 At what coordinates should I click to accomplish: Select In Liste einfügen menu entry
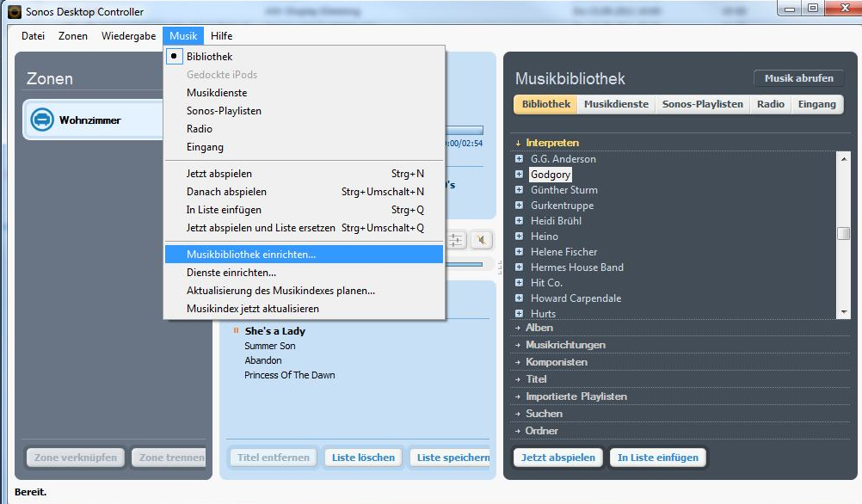(304, 209)
